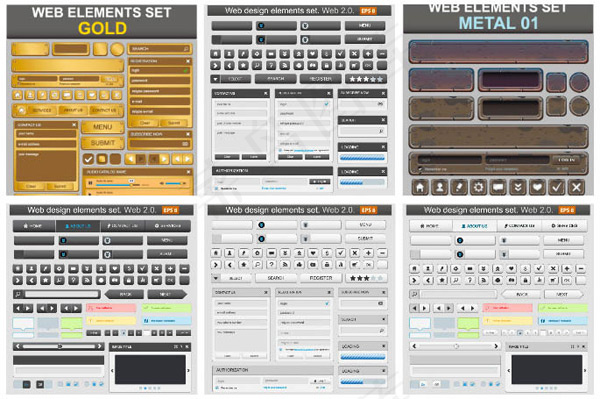Open the dark SELECT dropdown beside SEARCH button
600x399 pixels.
click(230, 79)
